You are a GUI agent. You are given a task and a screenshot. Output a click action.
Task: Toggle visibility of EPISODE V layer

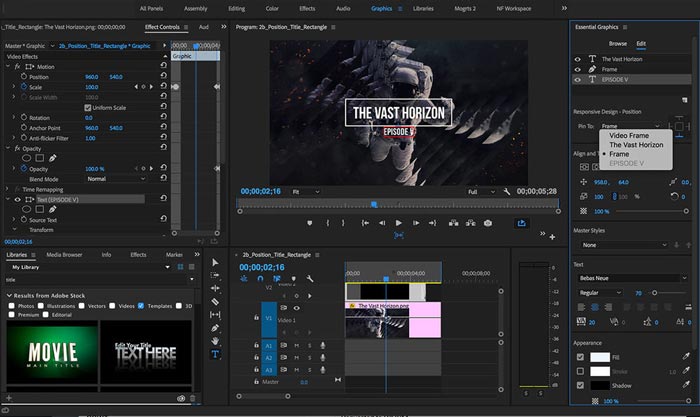[578, 79]
